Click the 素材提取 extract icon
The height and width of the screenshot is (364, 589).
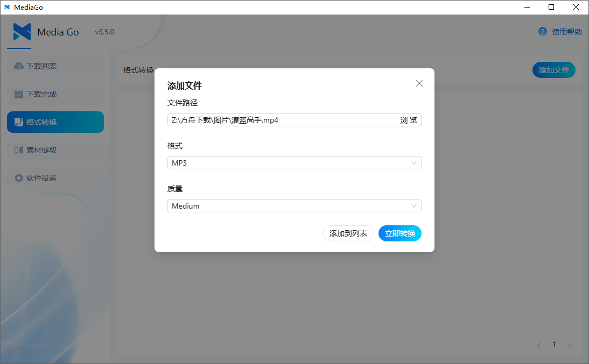coord(19,150)
